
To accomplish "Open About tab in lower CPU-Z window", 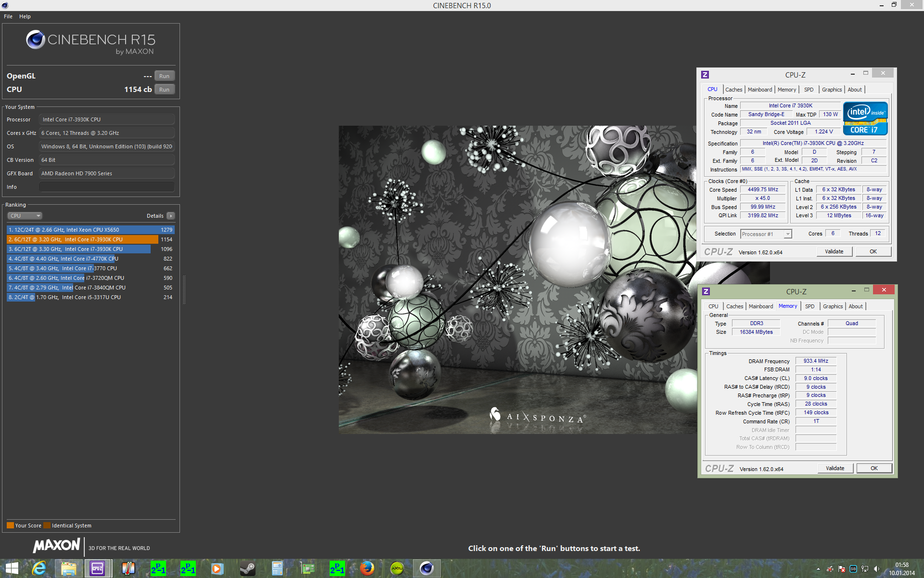I will [x=856, y=306].
